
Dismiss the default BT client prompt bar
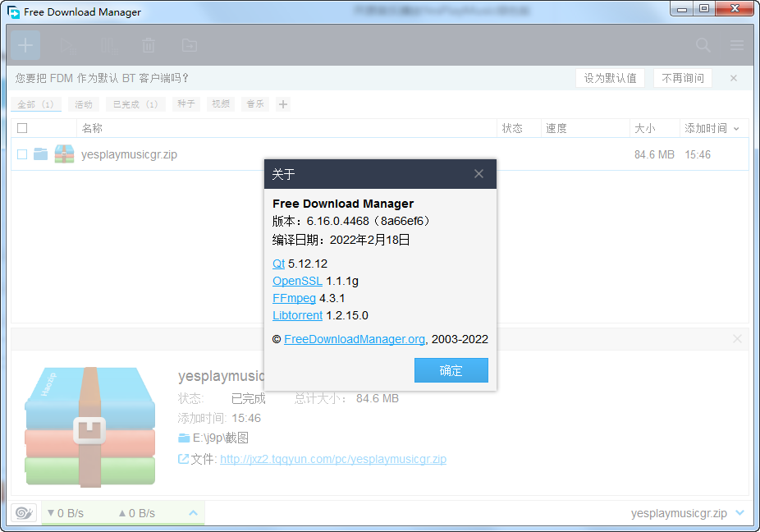click(x=734, y=78)
